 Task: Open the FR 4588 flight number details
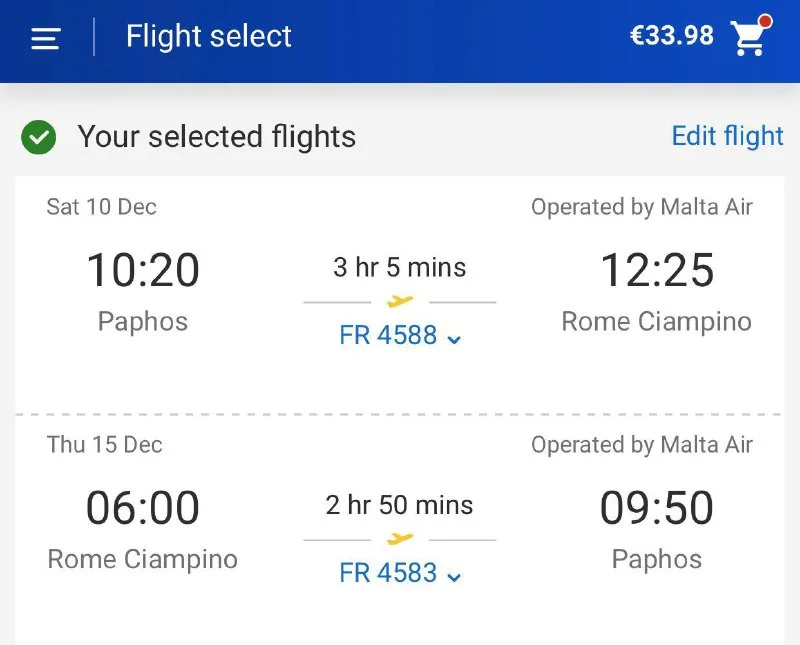[x=388, y=336]
